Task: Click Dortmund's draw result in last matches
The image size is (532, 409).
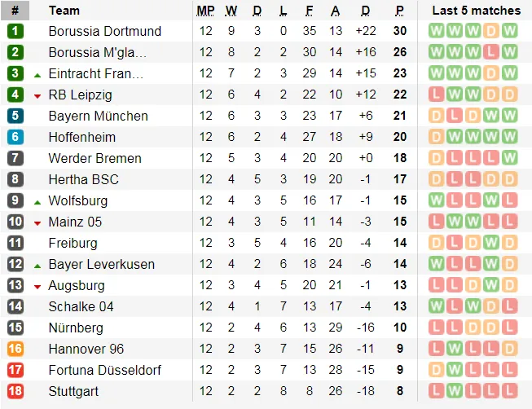Action: point(491,31)
